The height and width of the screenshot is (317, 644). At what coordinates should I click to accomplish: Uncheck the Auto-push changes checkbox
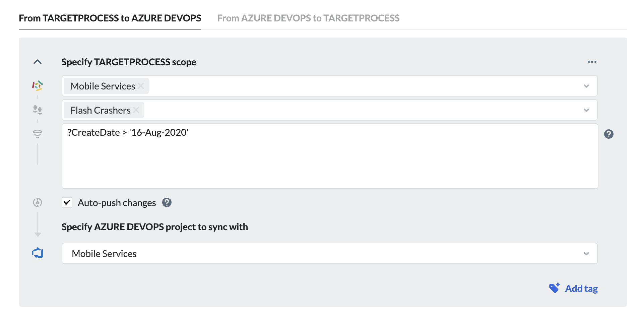tap(67, 202)
